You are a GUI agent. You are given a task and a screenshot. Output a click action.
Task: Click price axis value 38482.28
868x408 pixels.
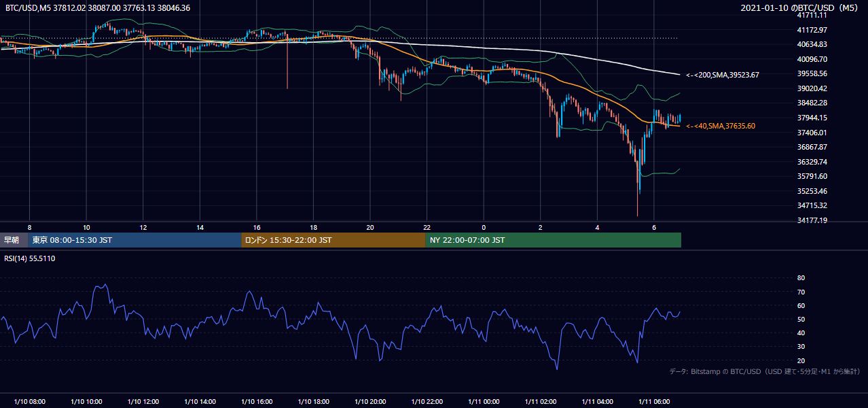click(x=812, y=103)
